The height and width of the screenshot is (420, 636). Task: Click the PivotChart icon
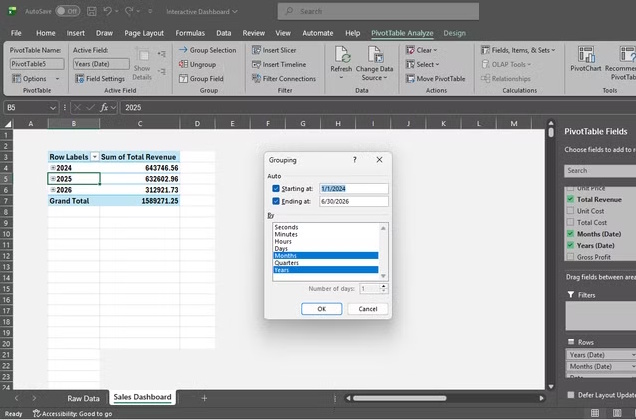pos(586,54)
